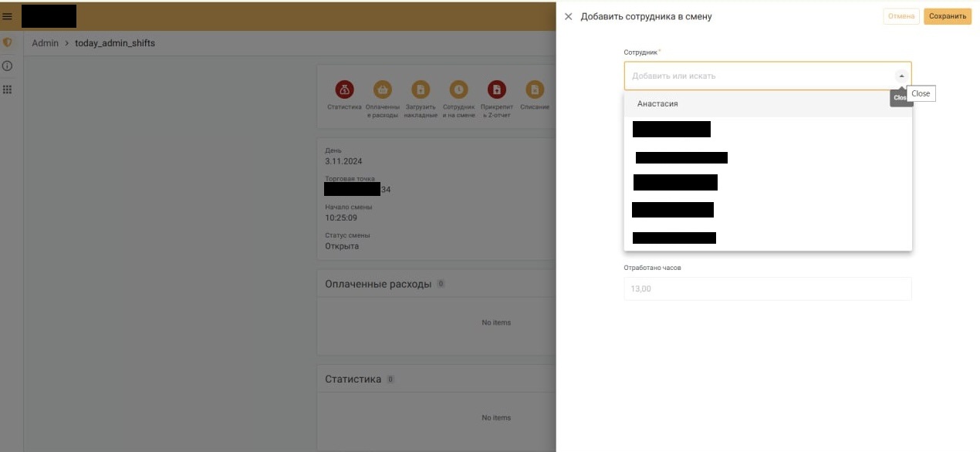Click the Загрузить накладные icon
The height and width of the screenshot is (452, 980).
pos(421,89)
